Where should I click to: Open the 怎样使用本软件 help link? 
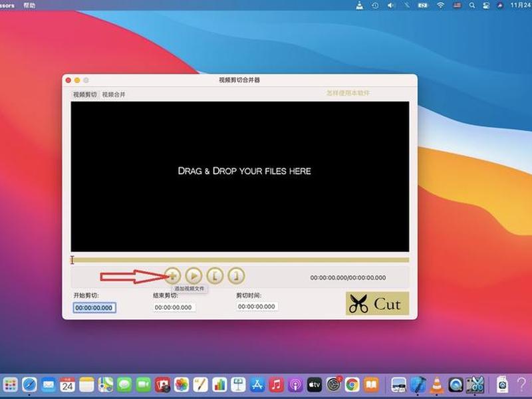(348, 93)
